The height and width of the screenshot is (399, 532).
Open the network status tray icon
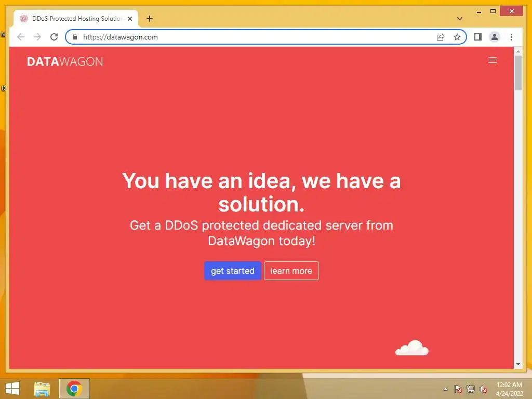471,389
